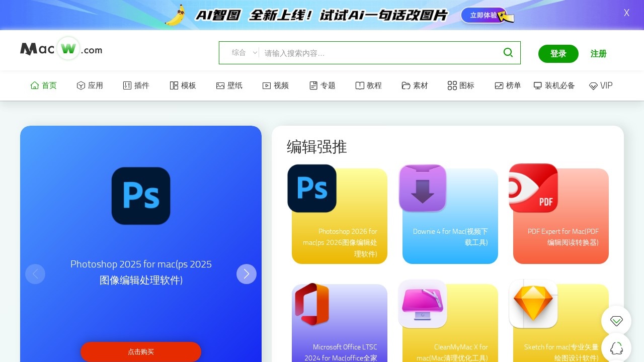Open the VIP menu item
This screenshot has width=644, height=362.
coord(601,85)
